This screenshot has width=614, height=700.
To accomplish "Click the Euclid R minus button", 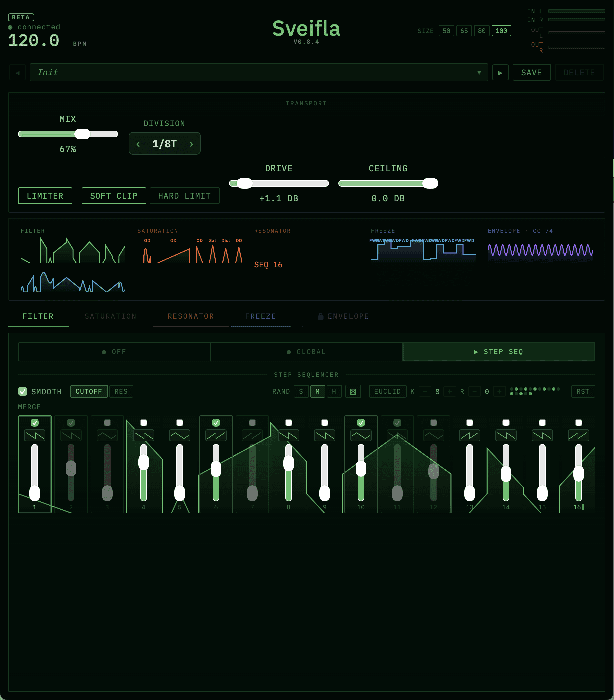I will tap(475, 391).
